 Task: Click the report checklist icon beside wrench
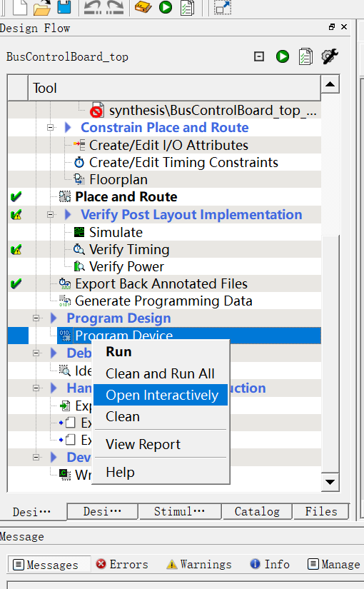[x=305, y=56]
